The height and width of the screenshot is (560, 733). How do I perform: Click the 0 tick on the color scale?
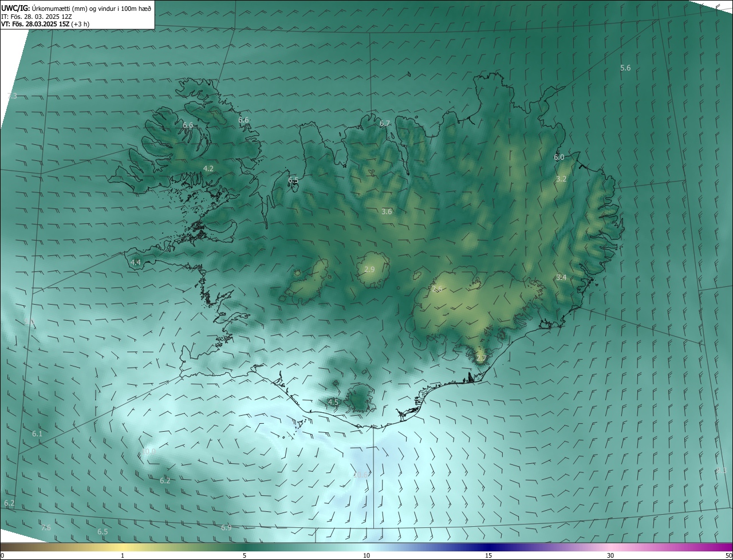[2, 555]
